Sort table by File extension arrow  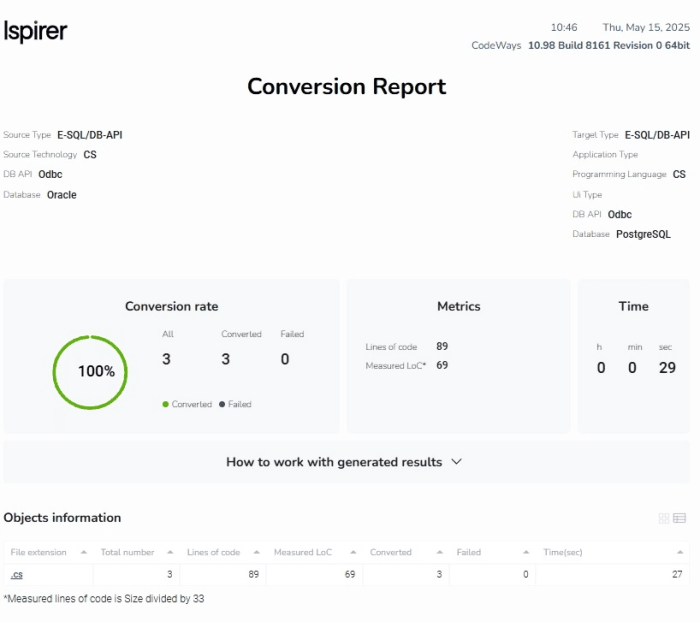click(83, 552)
